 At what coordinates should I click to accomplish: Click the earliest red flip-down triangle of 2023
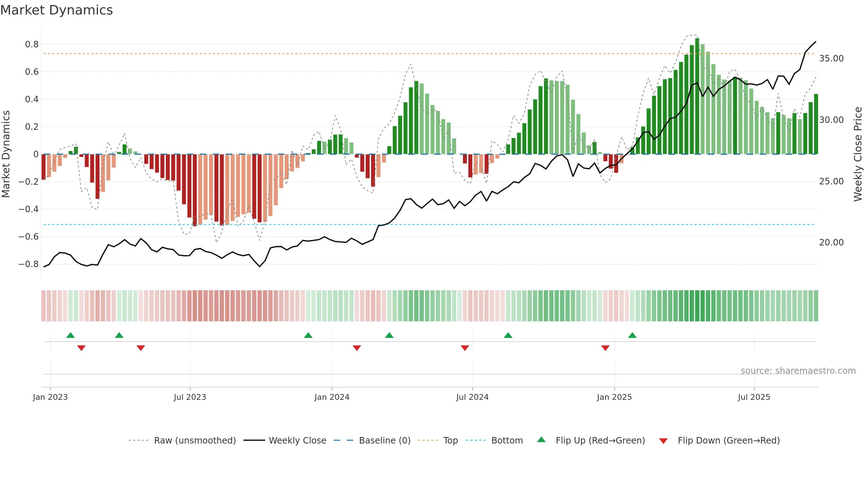[x=81, y=348]
